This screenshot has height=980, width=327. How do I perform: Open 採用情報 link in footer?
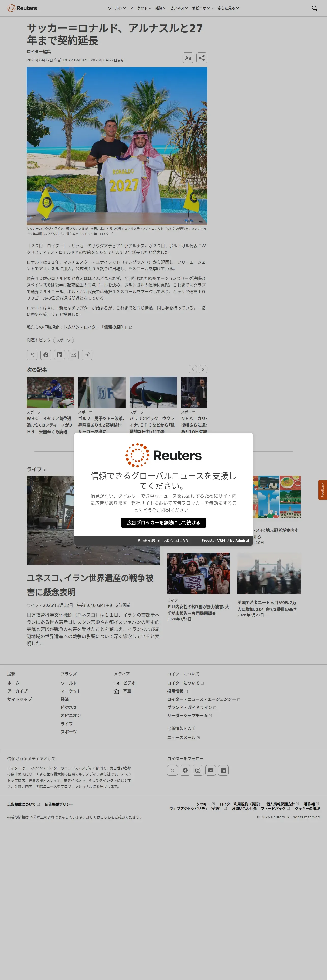click(x=178, y=691)
